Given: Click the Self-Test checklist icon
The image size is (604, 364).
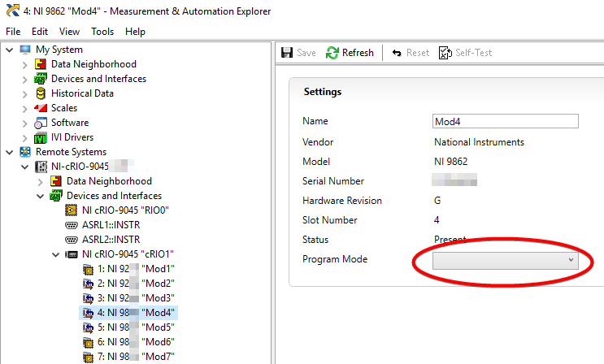Looking at the screenshot, I should point(445,53).
